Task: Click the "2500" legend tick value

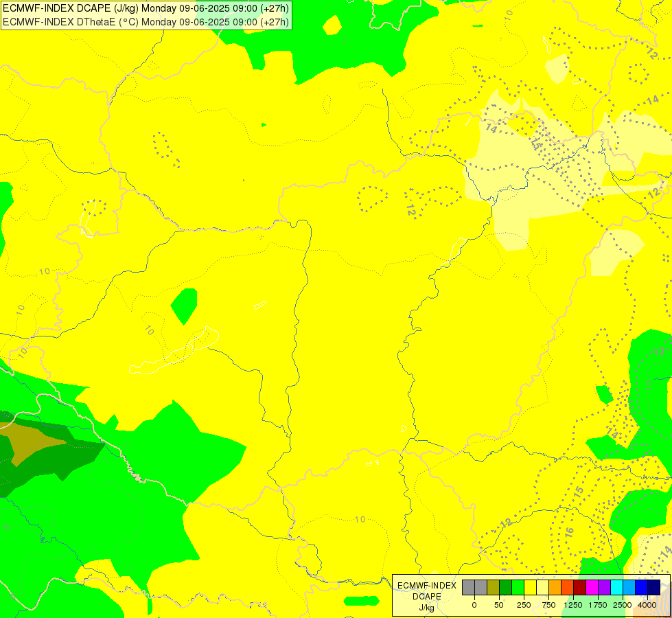Action: pos(623,605)
